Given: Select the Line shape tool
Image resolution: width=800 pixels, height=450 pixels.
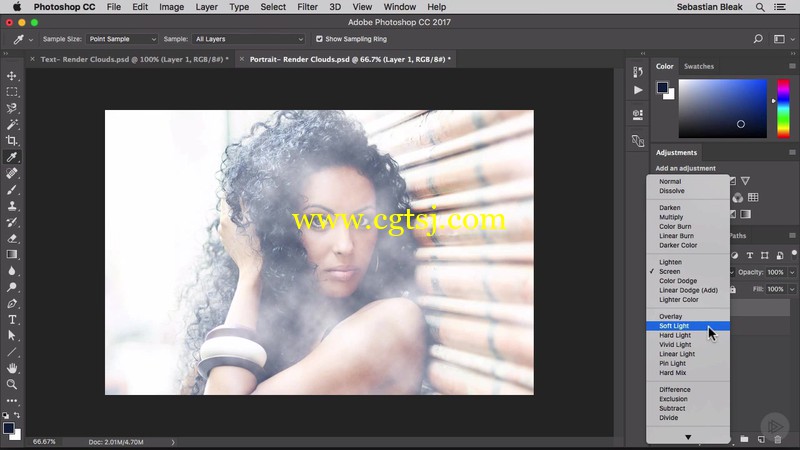Looking at the screenshot, I should tap(12, 352).
